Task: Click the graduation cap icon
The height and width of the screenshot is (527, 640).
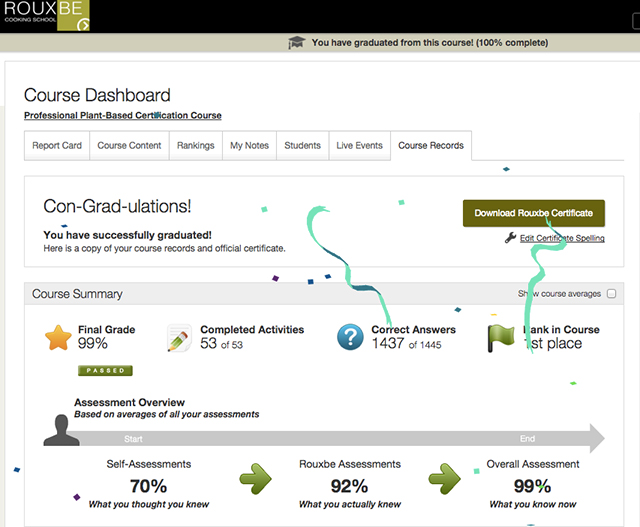Action: tap(296, 42)
